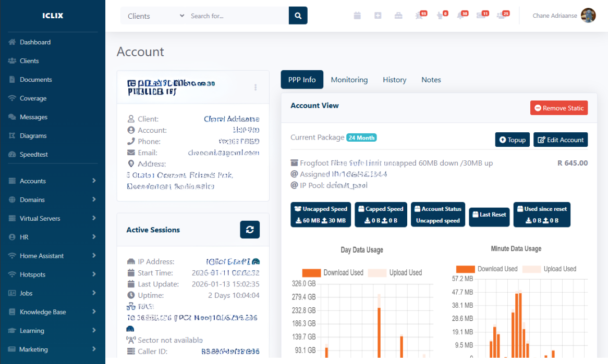Image resolution: width=608 pixels, height=364 pixels.
Task: Open the Clients search category dropdown
Action: [156, 16]
